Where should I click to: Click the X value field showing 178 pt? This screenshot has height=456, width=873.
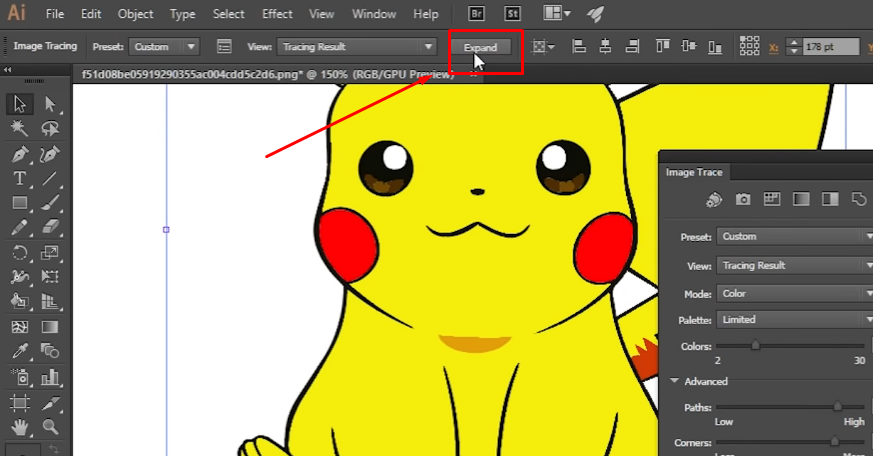click(x=831, y=47)
